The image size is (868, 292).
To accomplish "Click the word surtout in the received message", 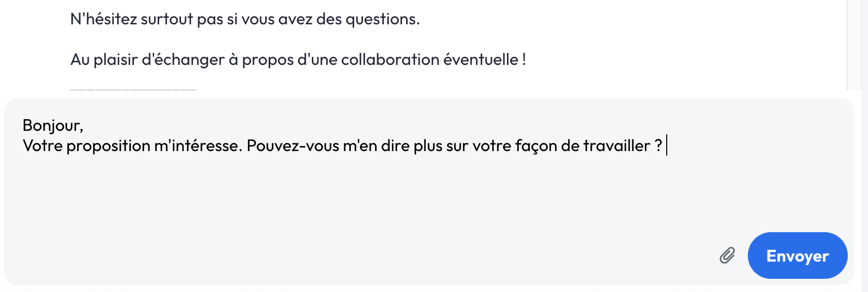I will click(x=167, y=19).
